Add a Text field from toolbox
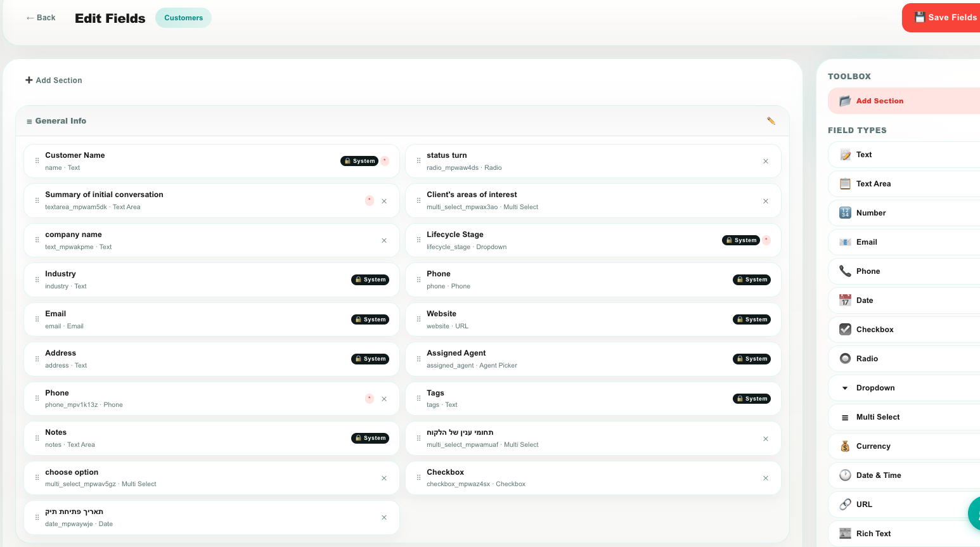The width and height of the screenshot is (980, 547). coord(904,155)
